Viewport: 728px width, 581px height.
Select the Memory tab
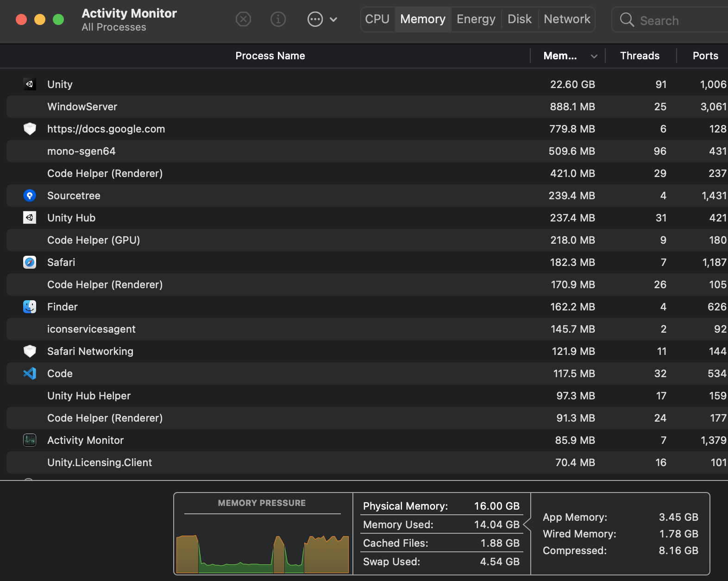[423, 19]
